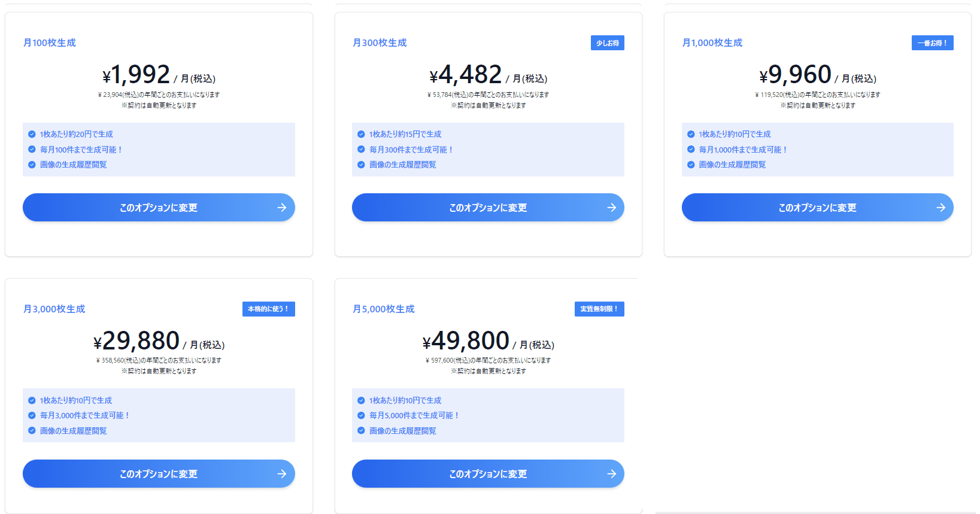This screenshot has width=980, height=514.
Task: Click the text 毎月3,000件まで生成可能!
Action: tap(84, 415)
